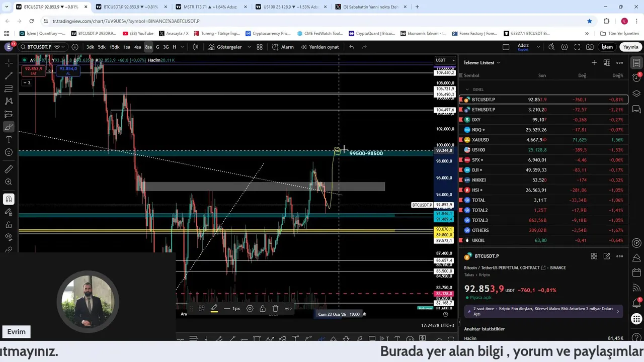Open watchlist advanced view table icon

(x=607, y=62)
